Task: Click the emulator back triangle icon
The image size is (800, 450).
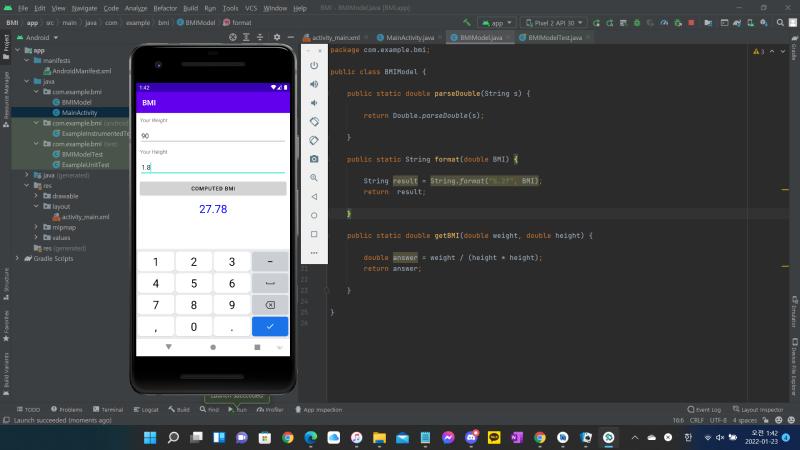Action: point(314,196)
